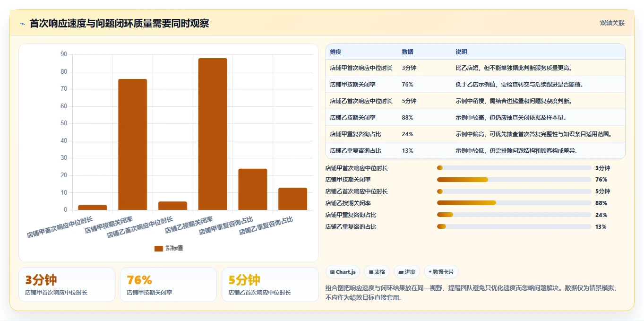Click the 店铺甲重复咨询占比 24% progress bar

point(514,215)
